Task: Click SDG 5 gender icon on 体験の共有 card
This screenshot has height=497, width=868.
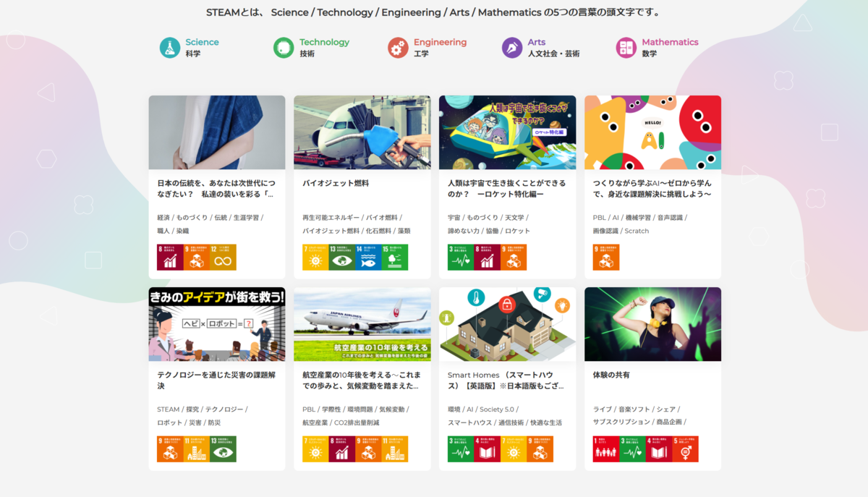Action: [686, 449]
